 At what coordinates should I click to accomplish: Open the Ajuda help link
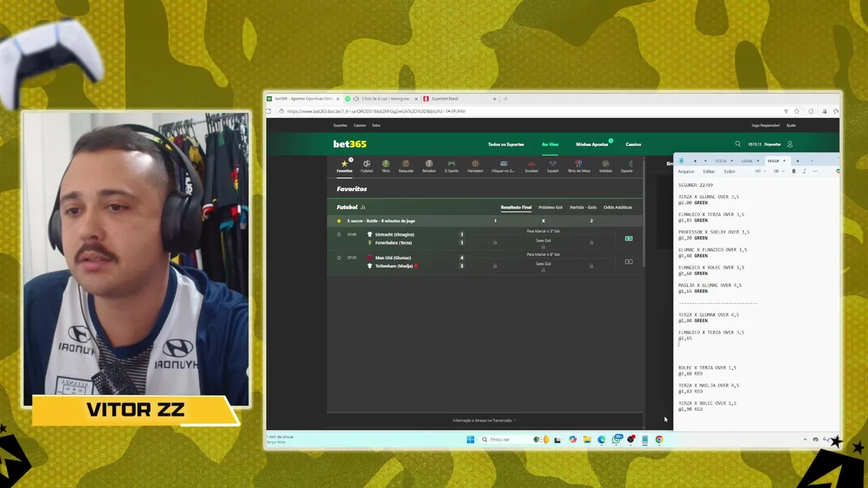tap(791, 125)
